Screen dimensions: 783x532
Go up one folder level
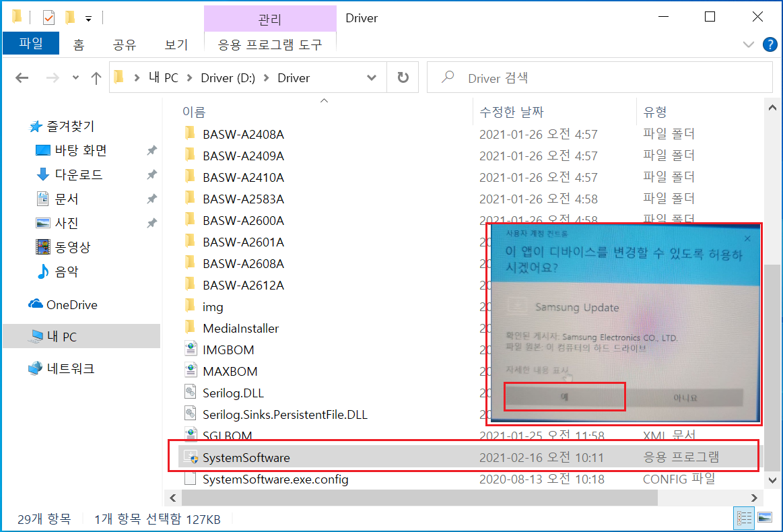coord(96,78)
